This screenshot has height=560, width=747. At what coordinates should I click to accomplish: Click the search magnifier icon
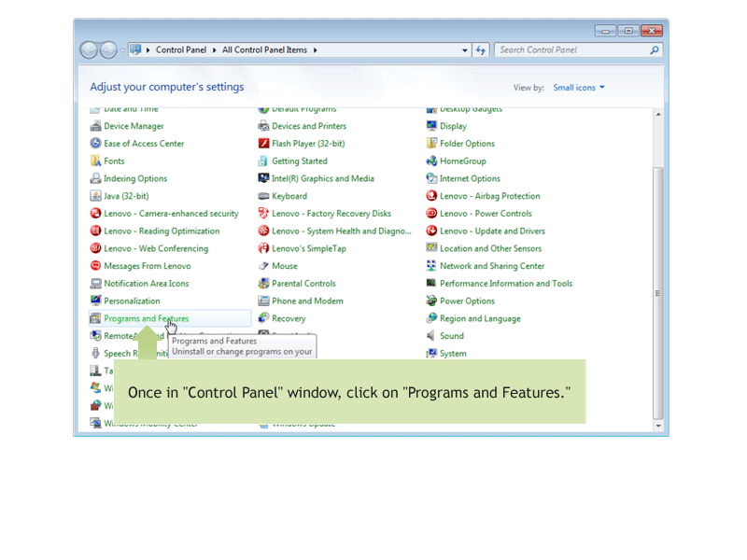click(655, 50)
